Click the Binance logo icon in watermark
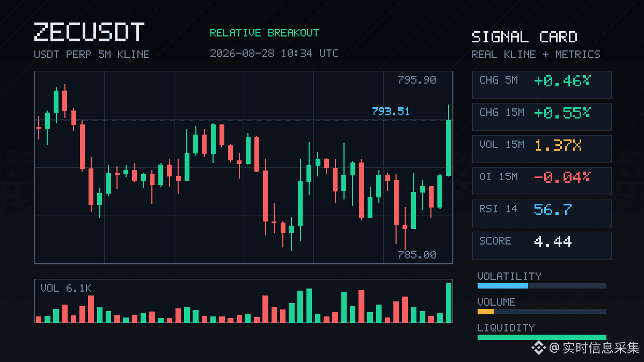 point(538,348)
